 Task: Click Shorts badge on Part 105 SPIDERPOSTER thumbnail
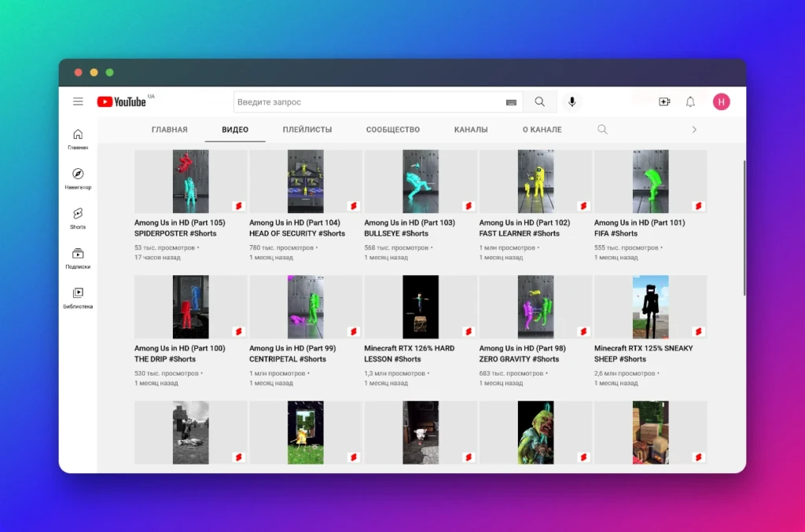pyautogui.click(x=239, y=206)
